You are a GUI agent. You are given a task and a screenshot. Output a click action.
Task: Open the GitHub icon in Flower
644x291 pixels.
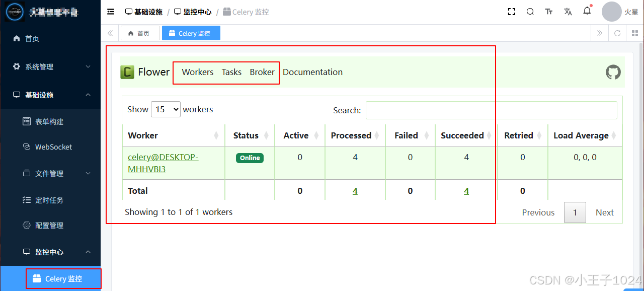coord(613,72)
